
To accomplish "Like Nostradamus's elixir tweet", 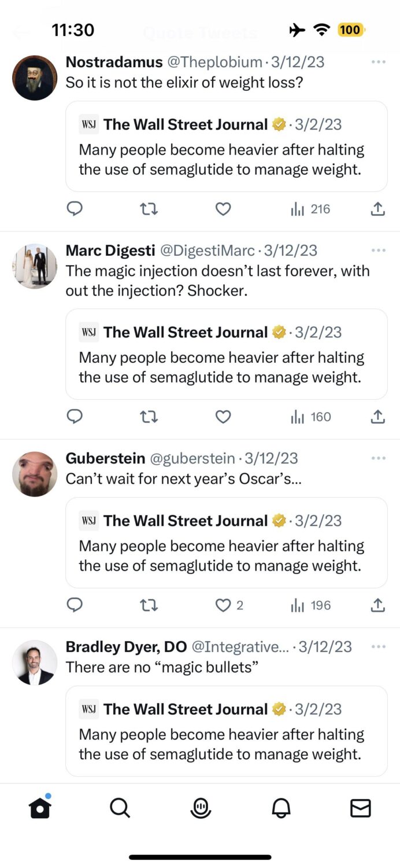I will 223,209.
